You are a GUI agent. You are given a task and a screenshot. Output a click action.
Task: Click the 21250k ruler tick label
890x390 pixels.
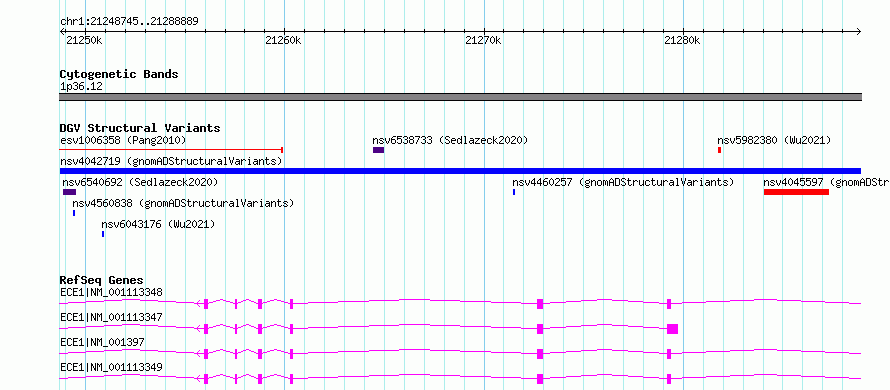point(85,40)
